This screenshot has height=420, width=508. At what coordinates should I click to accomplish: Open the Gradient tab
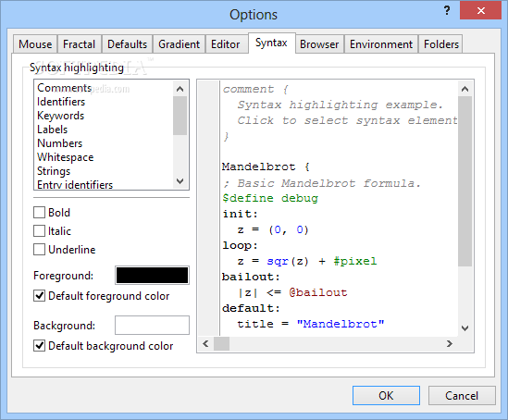click(179, 44)
